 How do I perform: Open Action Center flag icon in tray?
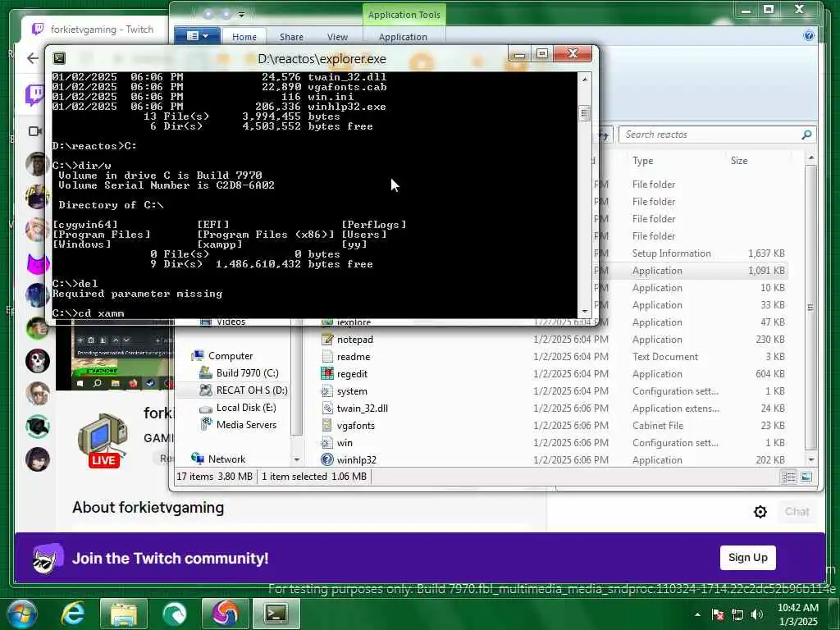[x=718, y=614]
